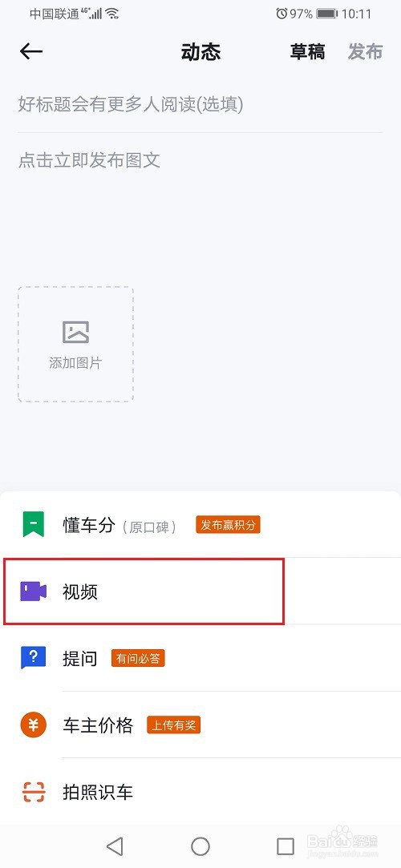
Task: Click the orange yen price icon
Action: pos(33,725)
